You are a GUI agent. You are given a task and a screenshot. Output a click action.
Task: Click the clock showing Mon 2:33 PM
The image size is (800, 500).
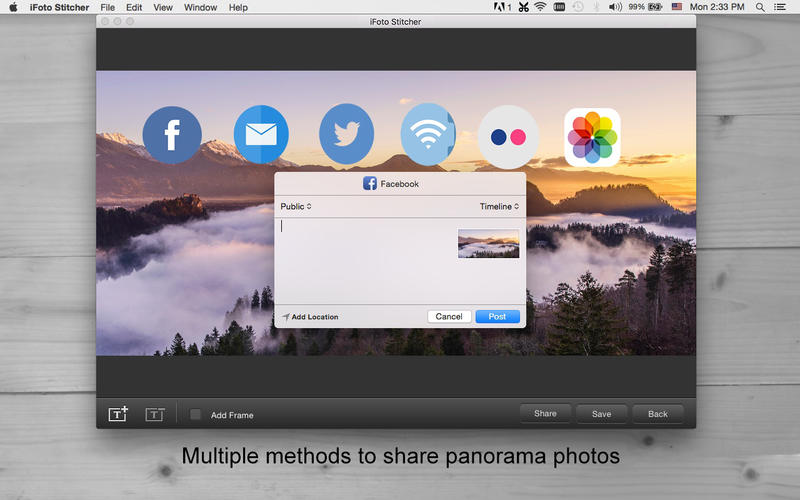[x=717, y=7]
